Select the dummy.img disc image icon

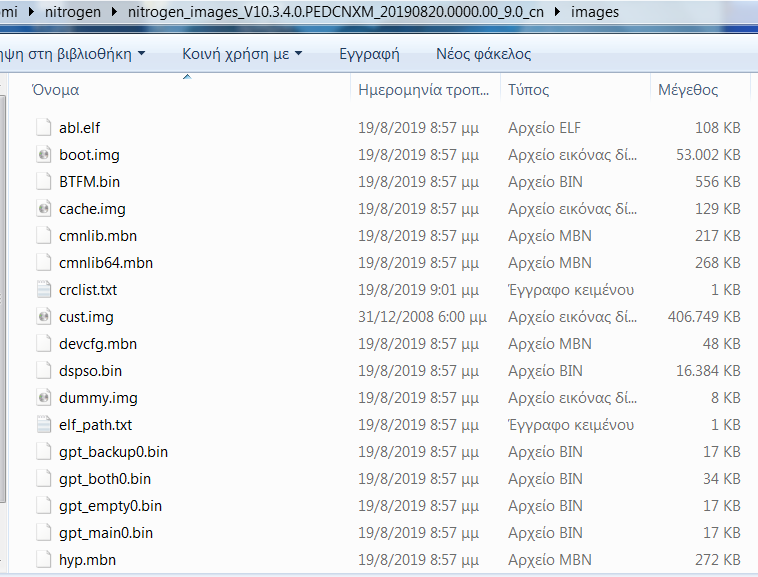tap(43, 398)
